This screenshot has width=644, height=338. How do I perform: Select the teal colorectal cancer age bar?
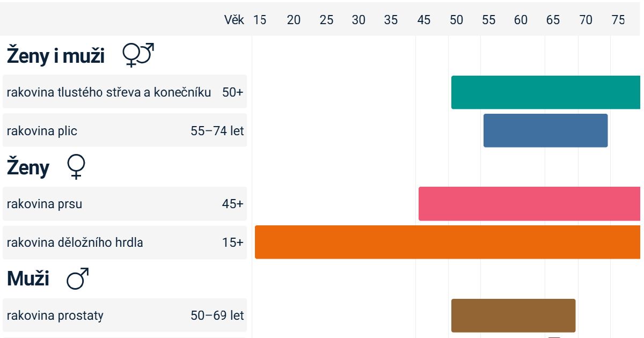coord(545,92)
